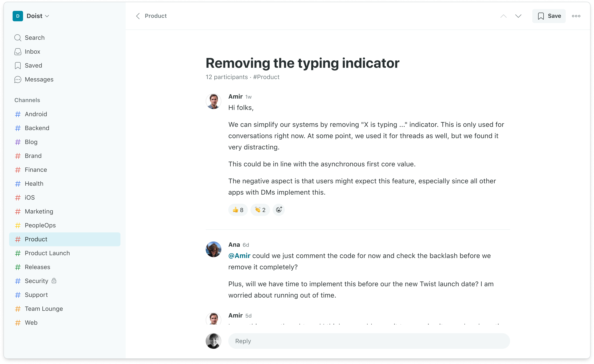Viewport: 594px width, 364px height.
Task: Click the add reaction emoji icon
Action: coord(279,210)
